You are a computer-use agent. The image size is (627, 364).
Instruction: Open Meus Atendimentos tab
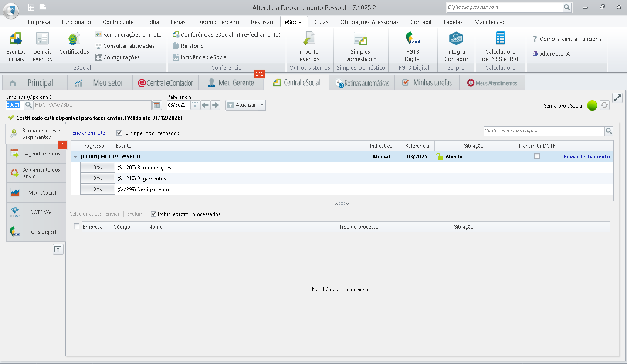pos(492,83)
